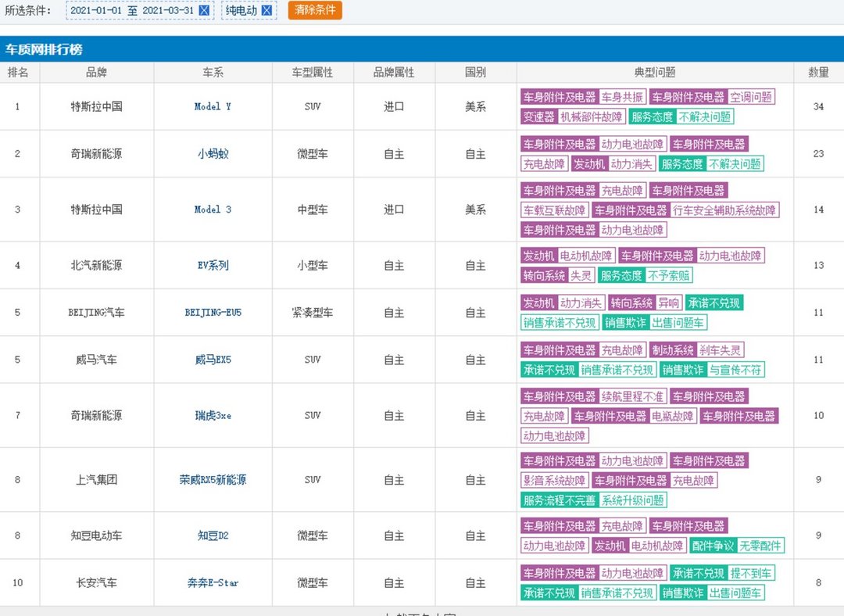Click the 车质网排行榜 heading
The height and width of the screenshot is (616, 844).
click(x=44, y=49)
